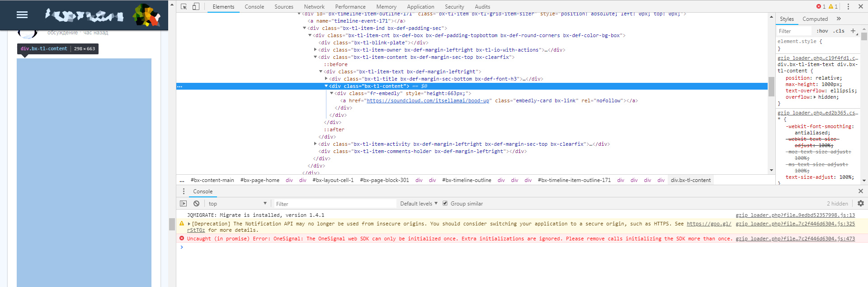Add a new style rule with plus icon

(x=853, y=31)
